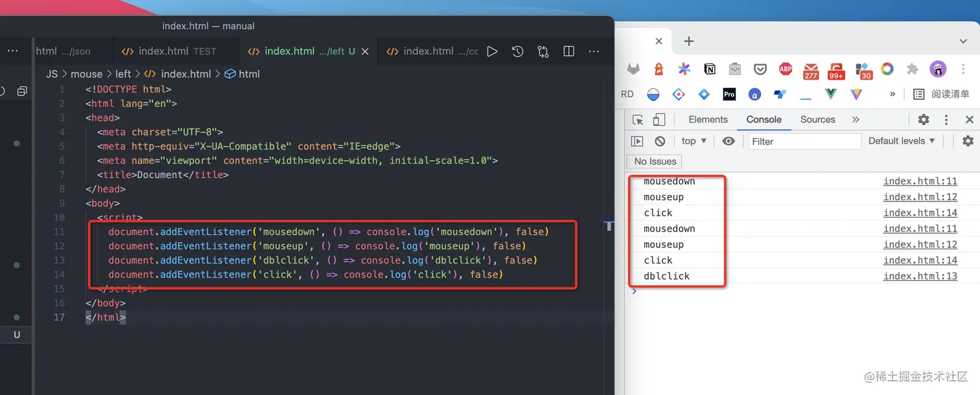This screenshot has height=395, width=980.
Task: Toggle the device toolbar in DevTools
Action: tap(659, 120)
